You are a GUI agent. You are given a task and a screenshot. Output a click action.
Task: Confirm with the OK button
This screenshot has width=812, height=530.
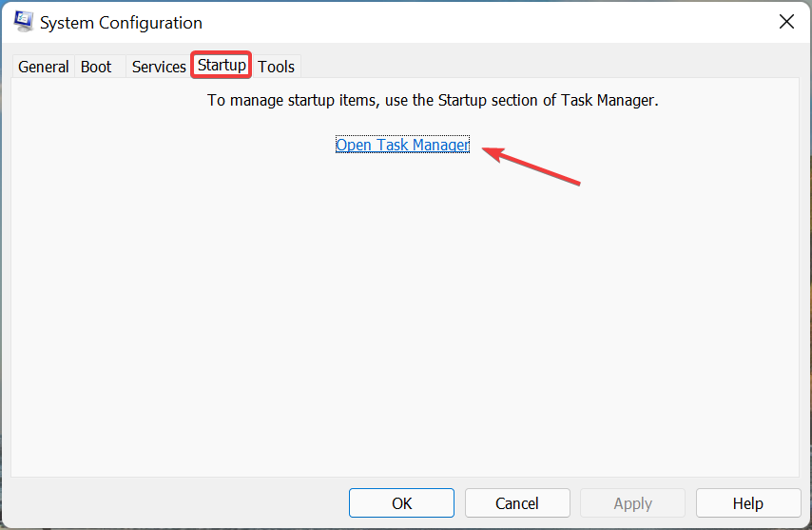tap(401, 503)
